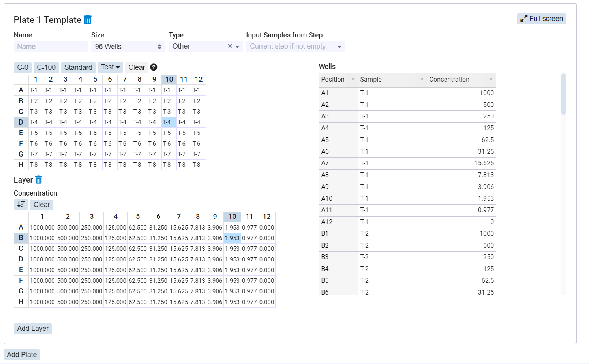This screenshot has height=364, width=589.
Task: Open the Size 96 Wells dropdown
Action: click(x=128, y=47)
